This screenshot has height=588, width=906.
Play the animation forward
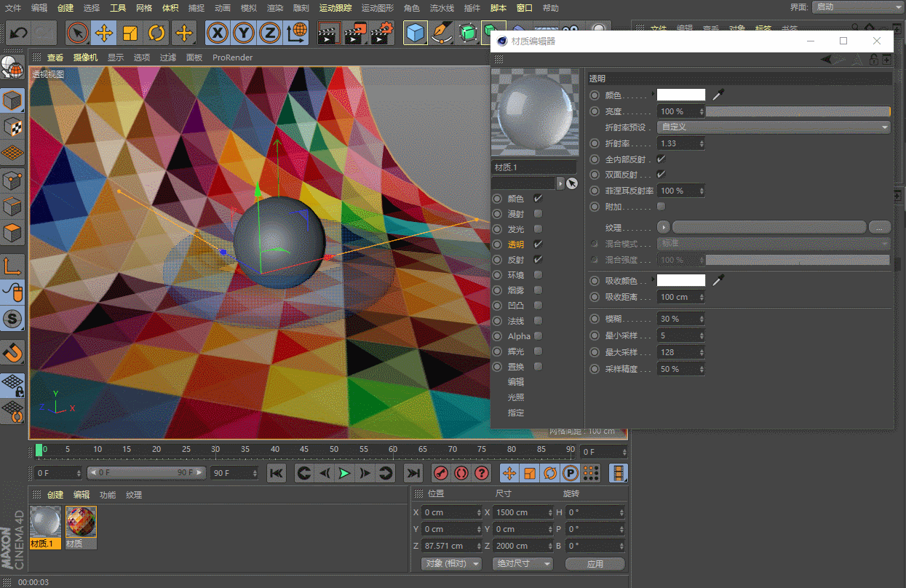click(344, 474)
